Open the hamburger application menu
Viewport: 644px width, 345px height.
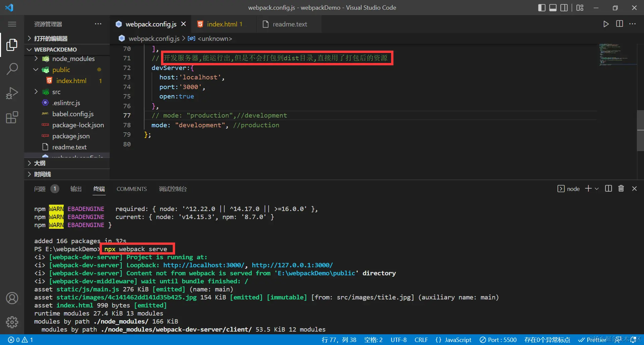tap(12, 24)
